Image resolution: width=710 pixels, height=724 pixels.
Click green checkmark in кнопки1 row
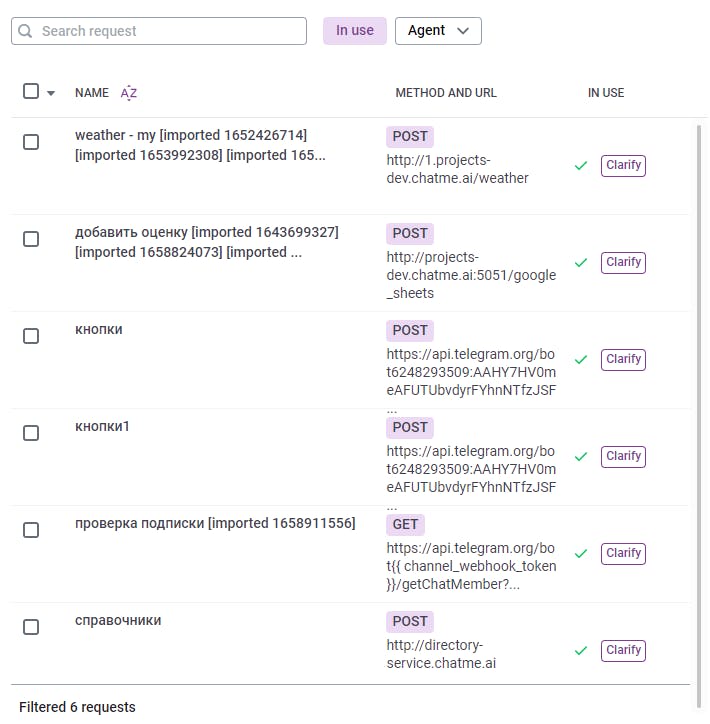(580, 457)
